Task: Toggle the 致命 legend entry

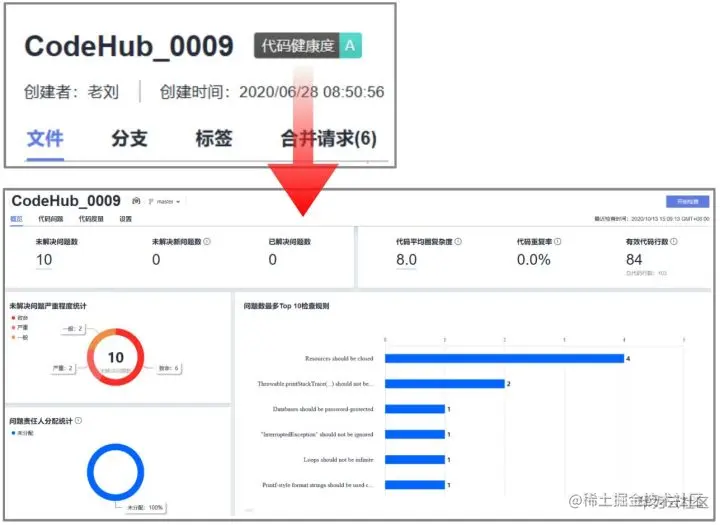Action: (20, 318)
